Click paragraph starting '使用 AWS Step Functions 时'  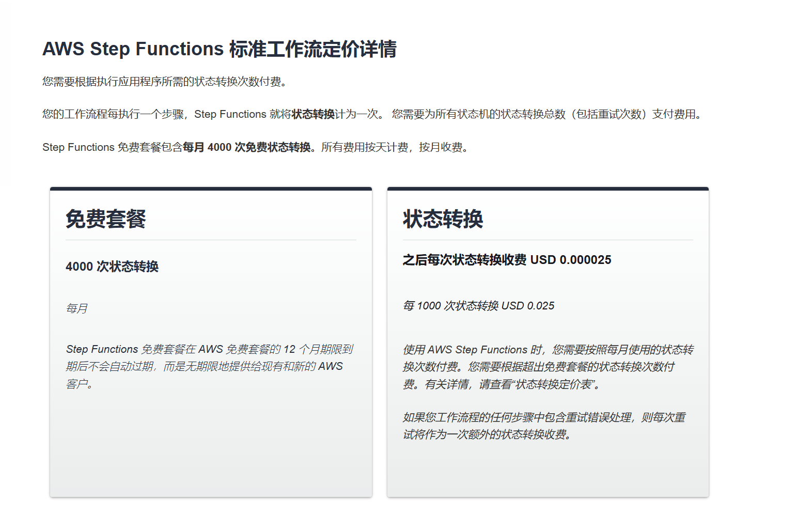548,367
